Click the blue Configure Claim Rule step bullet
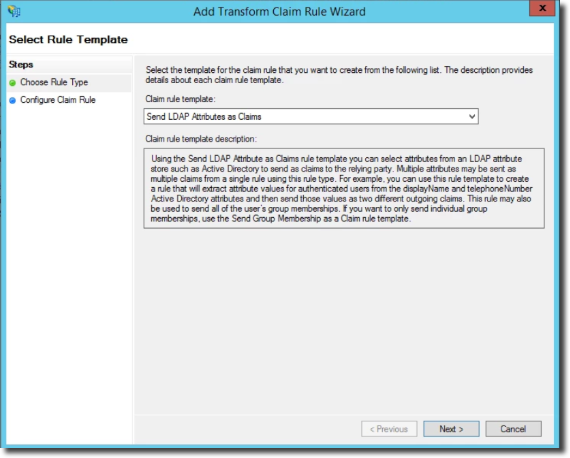 pyautogui.click(x=13, y=100)
